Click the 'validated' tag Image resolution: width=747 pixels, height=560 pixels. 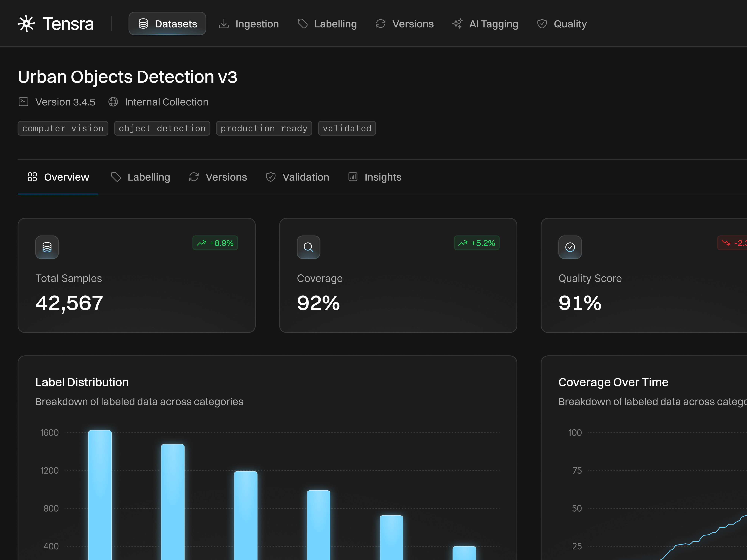point(347,128)
